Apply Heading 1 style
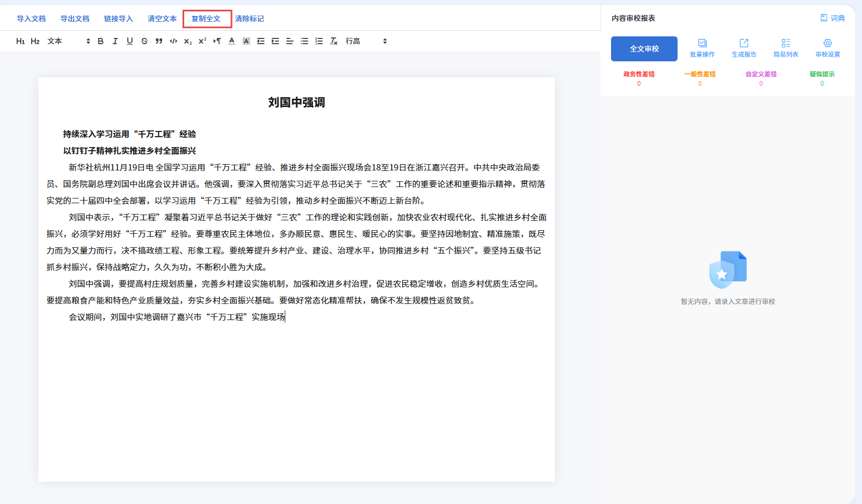Viewport: 862px width, 504px height. 20,41
